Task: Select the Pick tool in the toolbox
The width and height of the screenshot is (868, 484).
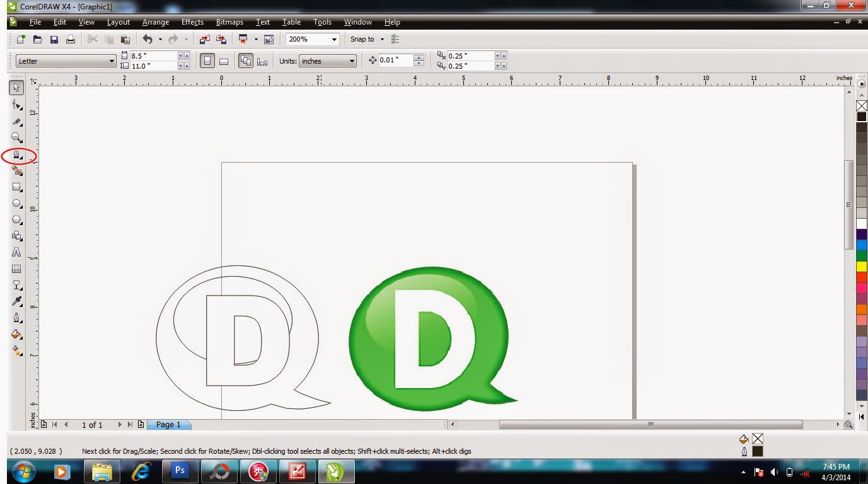Action: (17, 88)
